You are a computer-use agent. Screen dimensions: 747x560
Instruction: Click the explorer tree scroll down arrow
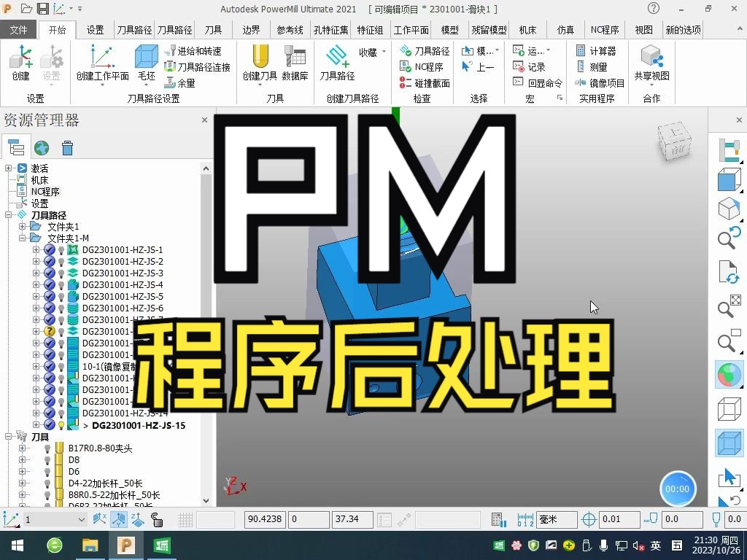point(206,500)
